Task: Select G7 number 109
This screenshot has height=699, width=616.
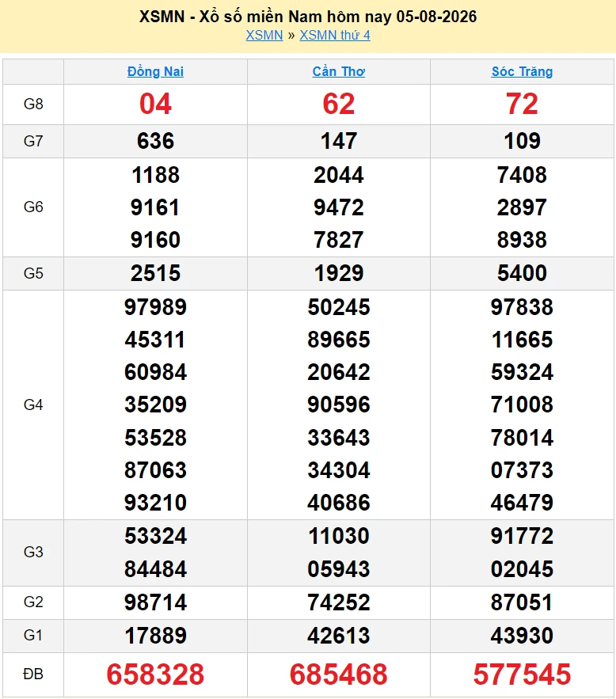Action: [522, 141]
